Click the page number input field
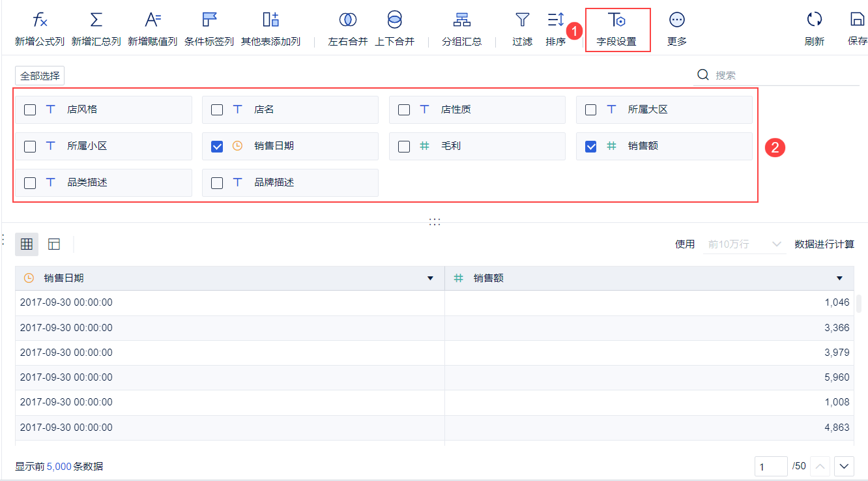This screenshot has height=481, width=868. pyautogui.click(x=771, y=466)
